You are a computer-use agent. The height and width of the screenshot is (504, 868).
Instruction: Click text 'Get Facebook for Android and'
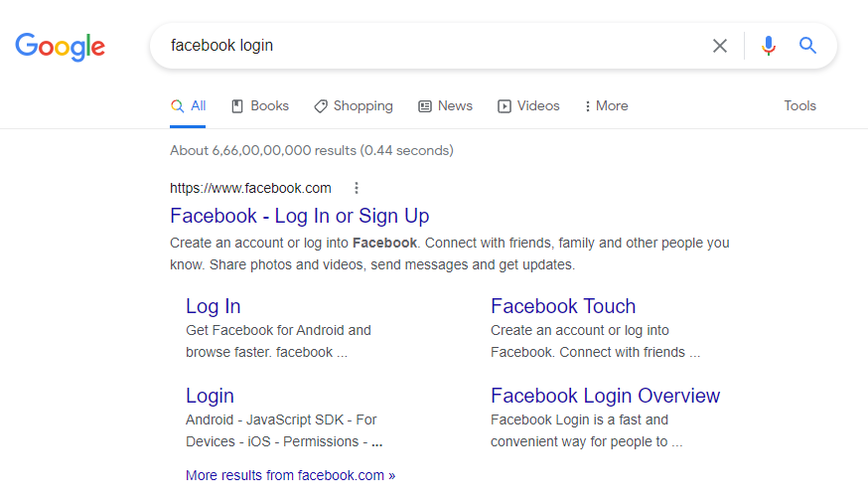278,331
